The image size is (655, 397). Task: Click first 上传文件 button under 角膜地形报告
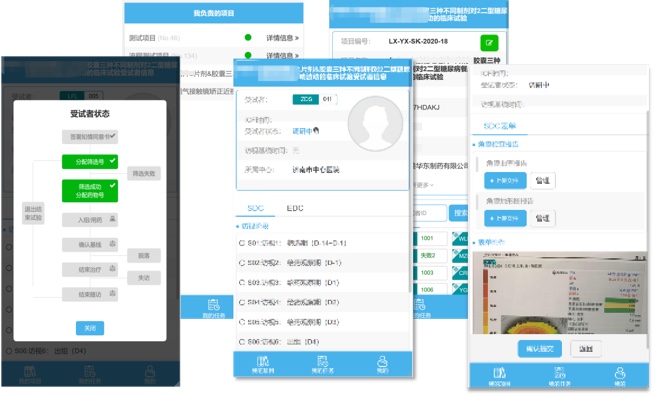(x=505, y=181)
